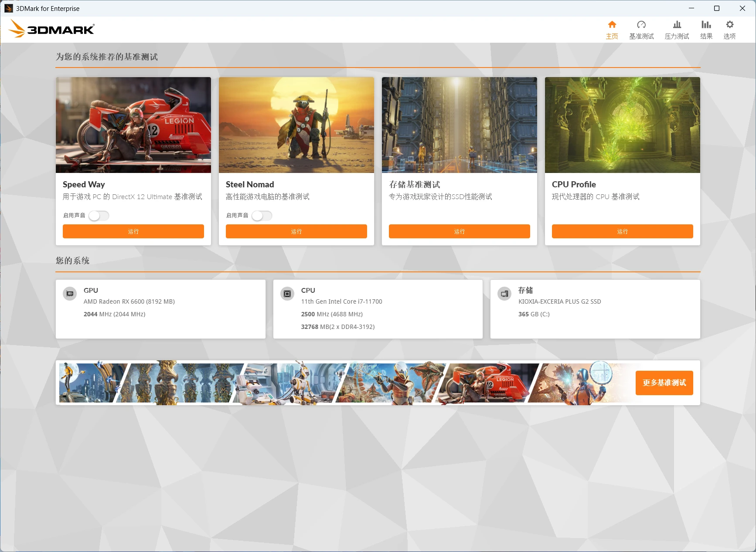Click the 现代处理器的 CPU 基准测试 description
The image size is (756, 552).
[596, 196]
